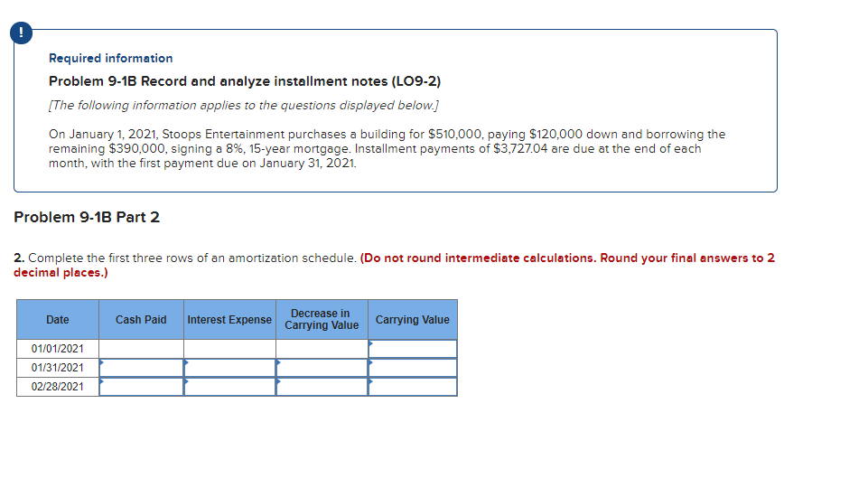Select Interest Expense cell for 02/28/2021

pos(229,387)
